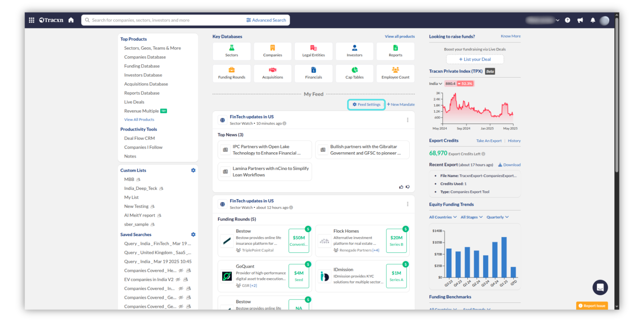Image resolution: width=644 pixels, height=322 pixels.
Task: Open the announcements megaphone icon
Action: 580,20
